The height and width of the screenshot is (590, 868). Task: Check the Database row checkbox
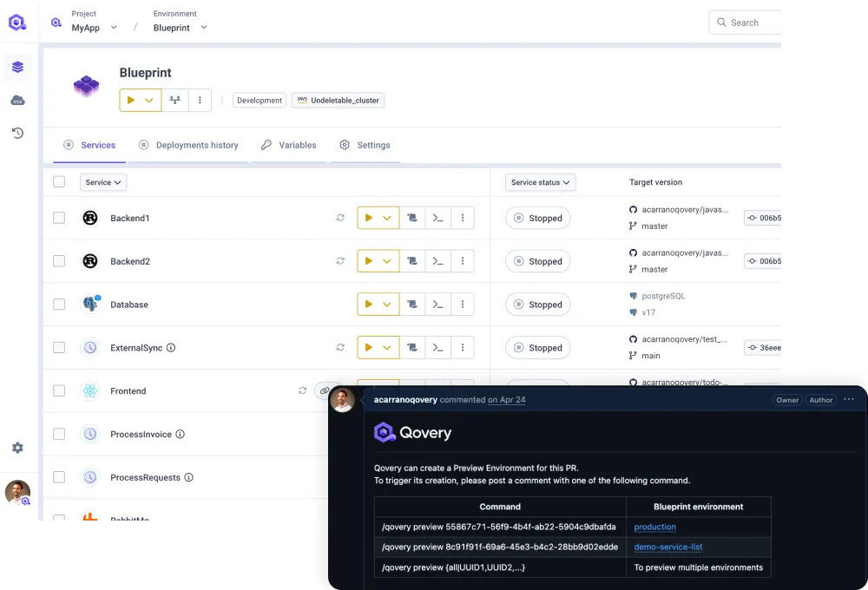point(59,304)
